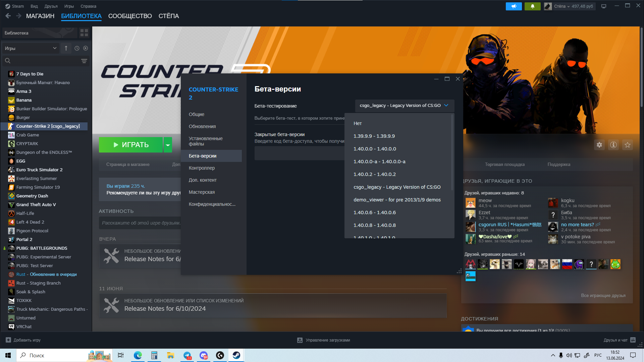Open File Explorer from taskbar
The width and height of the screenshot is (644, 362).
(170, 355)
